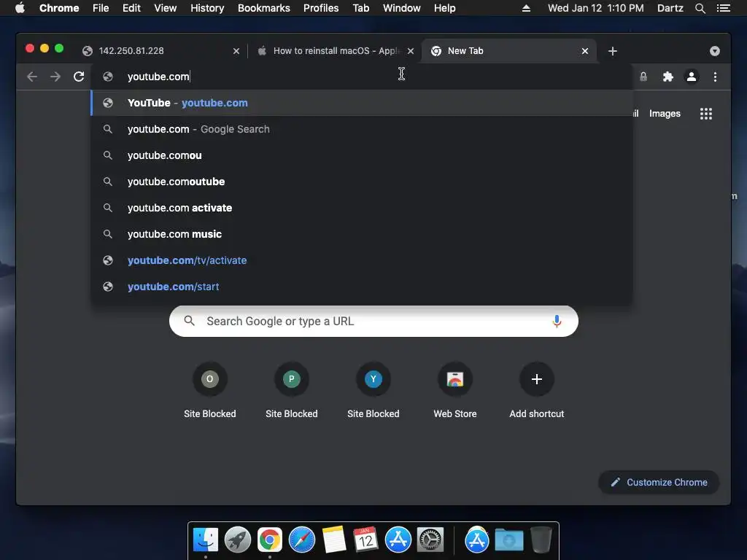Click the voice search microphone
Viewport: 747px width, 560px height.
coord(557,321)
